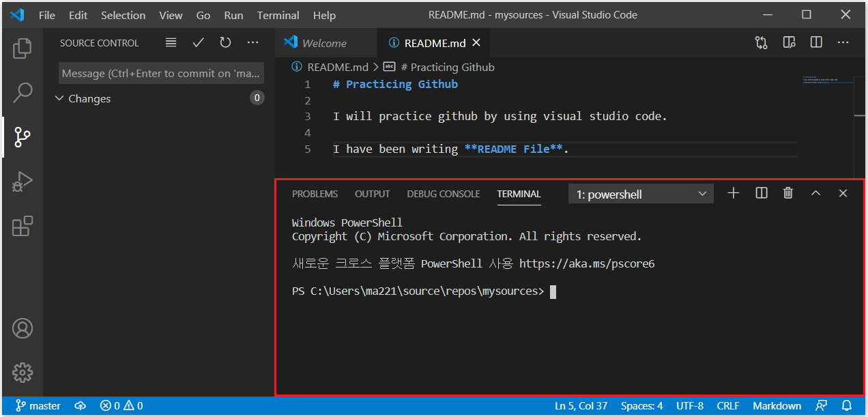868x417 pixels.
Task: Open editor more actions ellipsis
Action: tap(843, 43)
